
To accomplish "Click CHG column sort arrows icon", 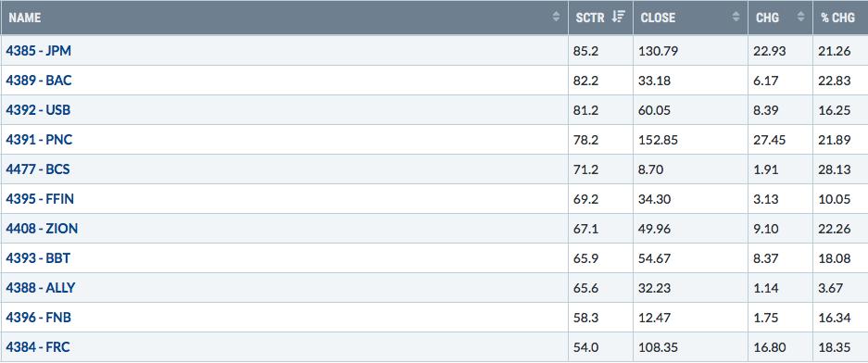I will point(800,18).
